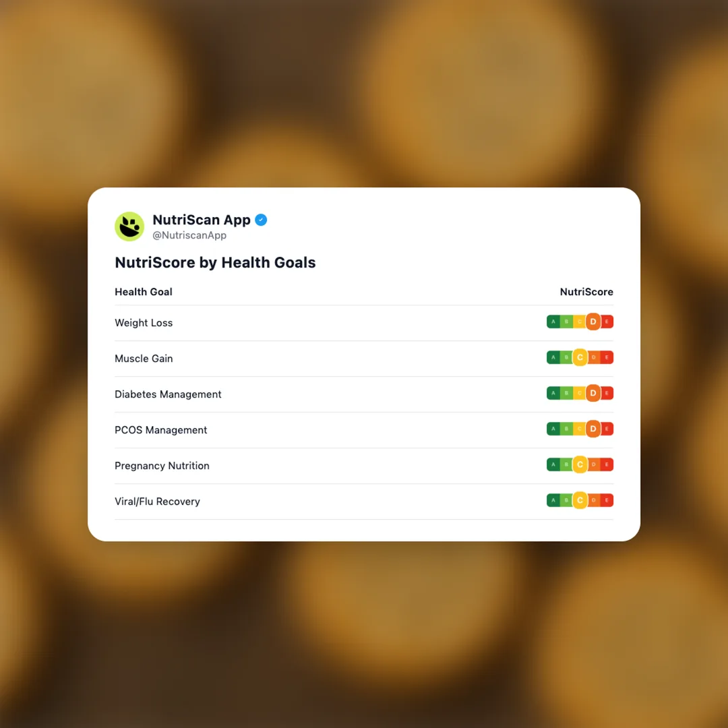
Task: Click the PCOS Management highlighted D grade
Action: click(x=593, y=429)
